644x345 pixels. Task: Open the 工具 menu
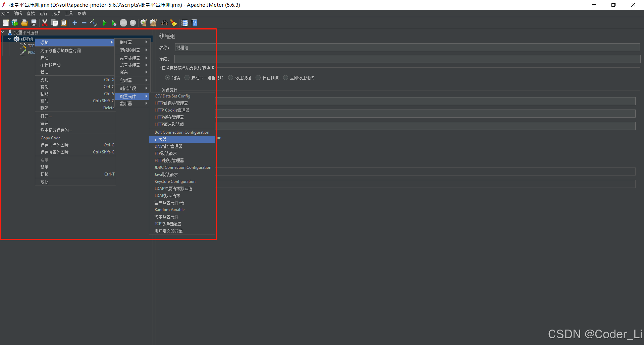(x=69, y=13)
